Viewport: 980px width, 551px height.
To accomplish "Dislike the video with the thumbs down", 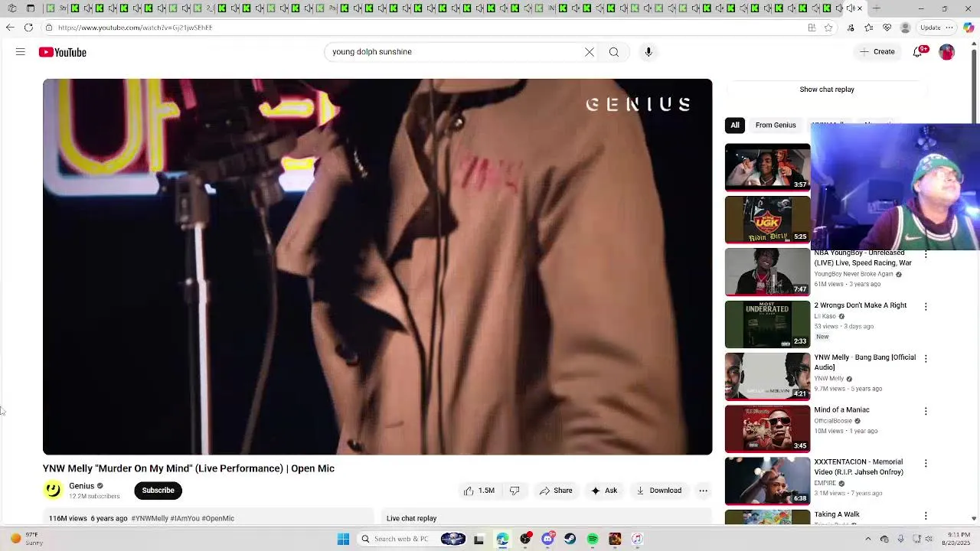I will pyautogui.click(x=514, y=491).
